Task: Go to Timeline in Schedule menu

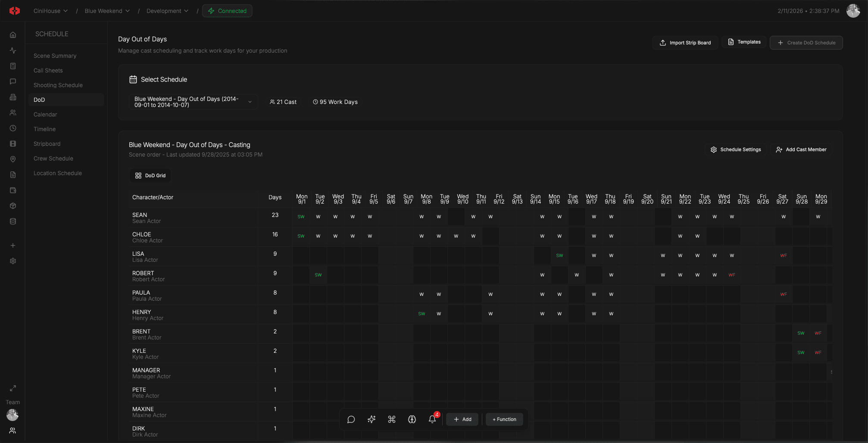Action: 44,129
